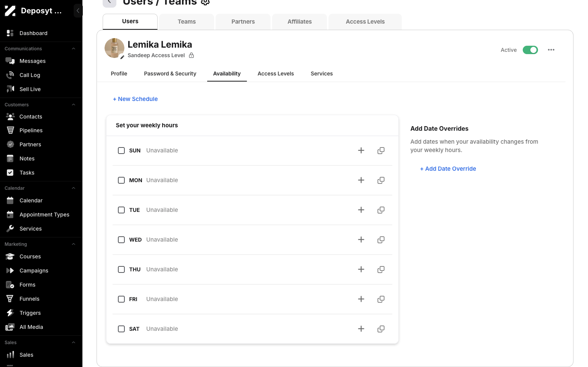
Task: Add a time slot for MON
Action: 361,180
